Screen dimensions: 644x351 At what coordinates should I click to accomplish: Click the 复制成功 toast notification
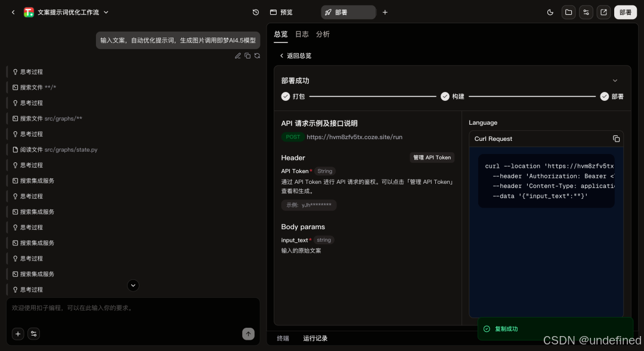pos(556,329)
